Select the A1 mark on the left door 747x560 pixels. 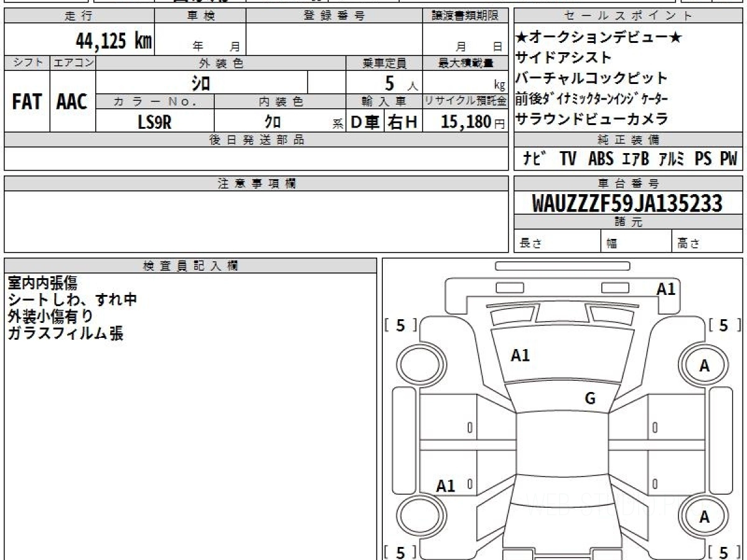pos(446,486)
